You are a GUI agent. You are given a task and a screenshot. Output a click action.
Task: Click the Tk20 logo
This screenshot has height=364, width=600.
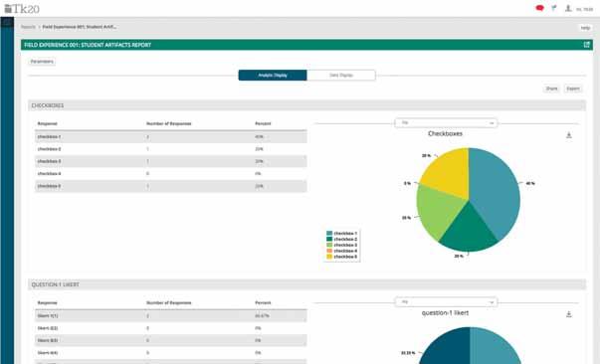[22, 8]
